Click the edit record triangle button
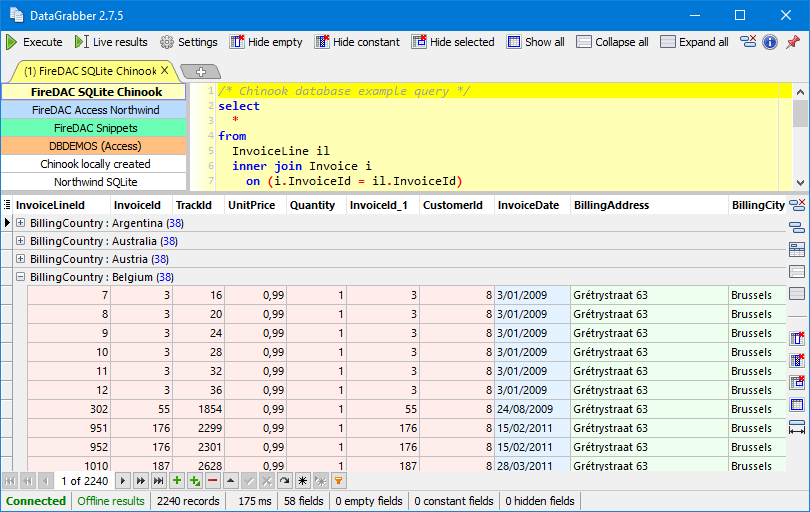The image size is (810, 512). click(x=230, y=481)
